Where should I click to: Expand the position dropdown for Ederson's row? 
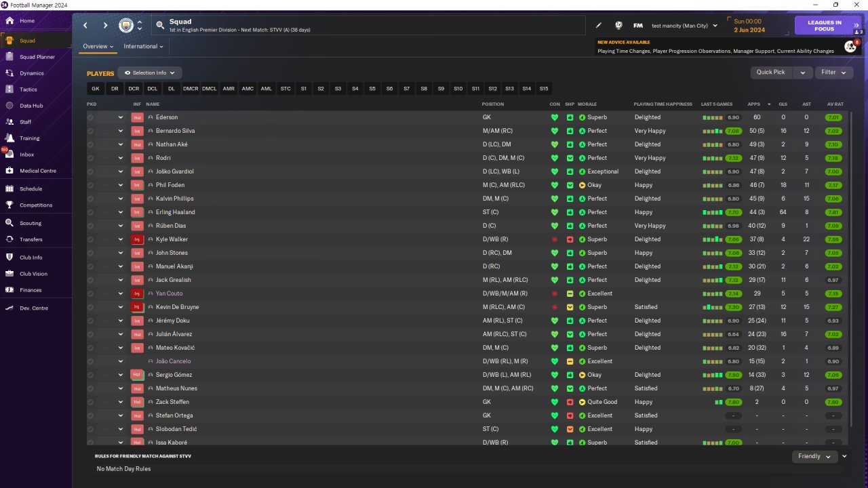(121, 117)
